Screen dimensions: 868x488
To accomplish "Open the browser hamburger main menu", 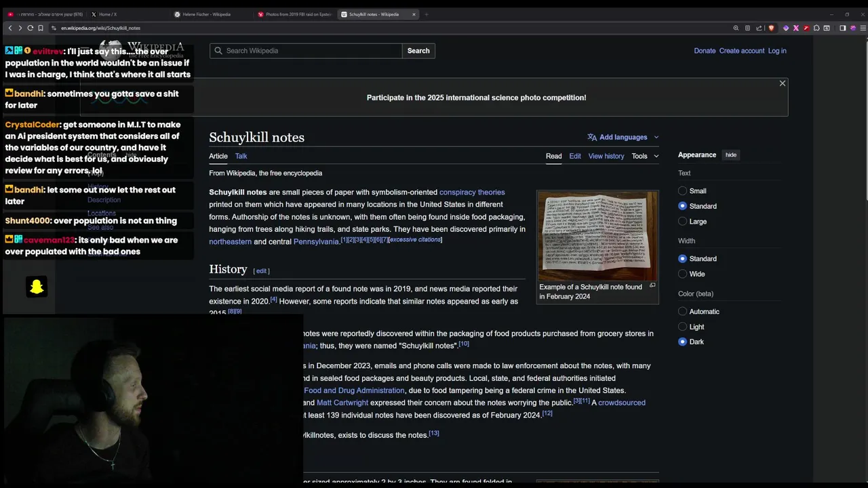I will (863, 28).
